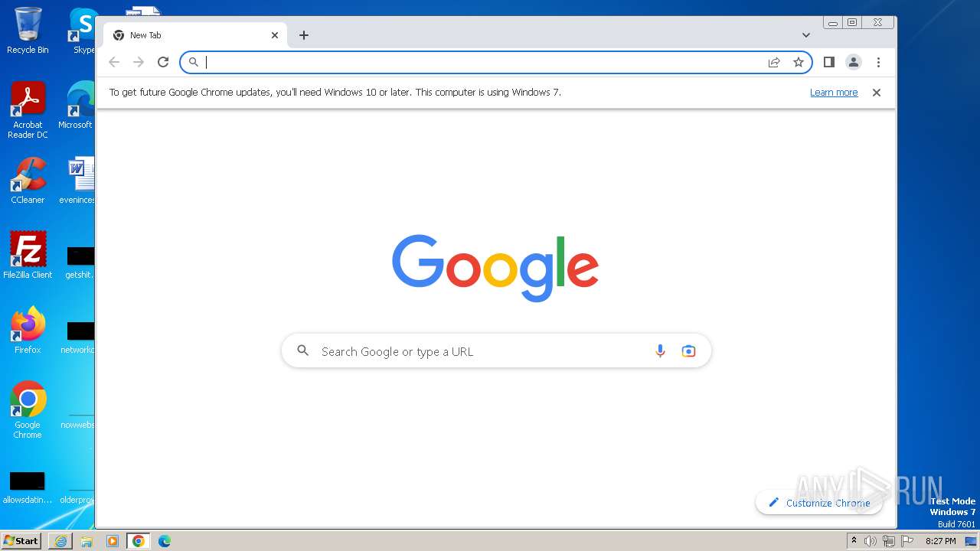This screenshot has height=551, width=980.
Task: Open volume control speaker icon
Action: pyautogui.click(x=871, y=541)
